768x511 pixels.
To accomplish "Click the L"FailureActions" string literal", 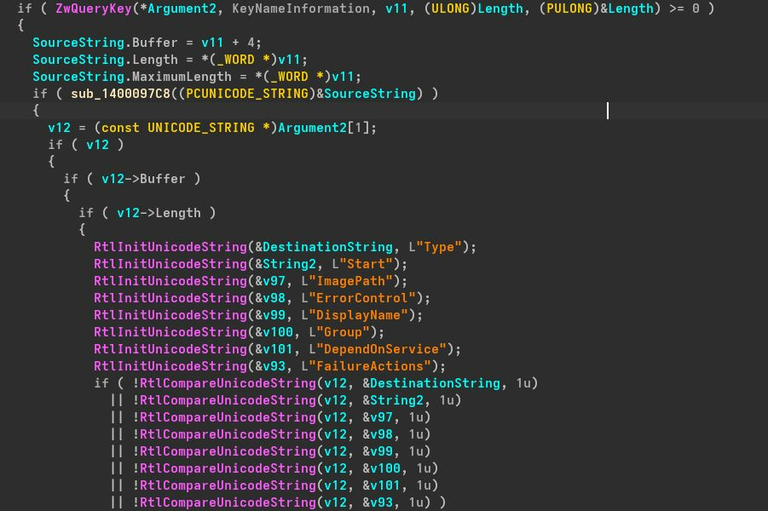I will pos(366,366).
